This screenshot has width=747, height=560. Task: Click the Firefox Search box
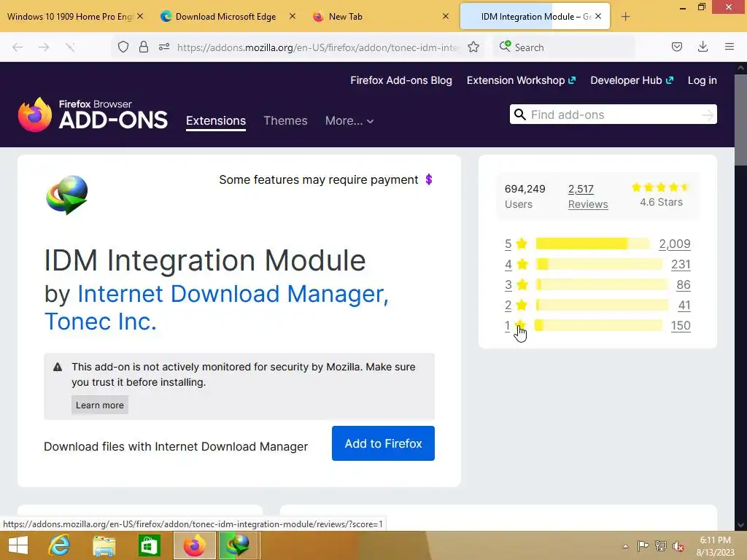(x=564, y=47)
